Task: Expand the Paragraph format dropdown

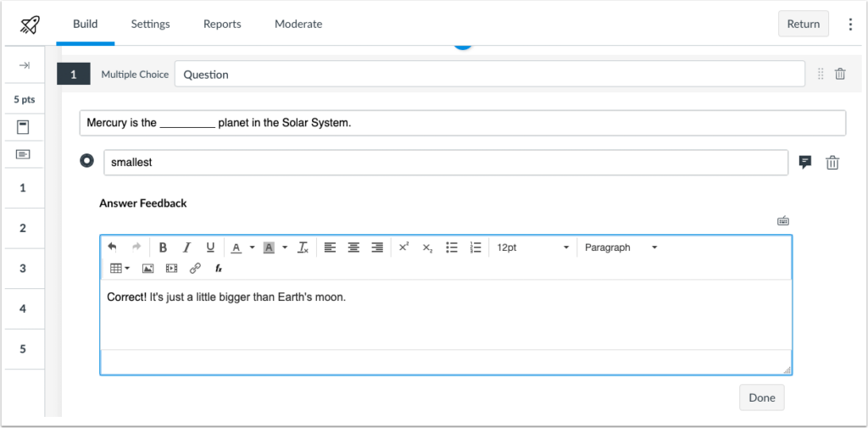Action: point(620,247)
